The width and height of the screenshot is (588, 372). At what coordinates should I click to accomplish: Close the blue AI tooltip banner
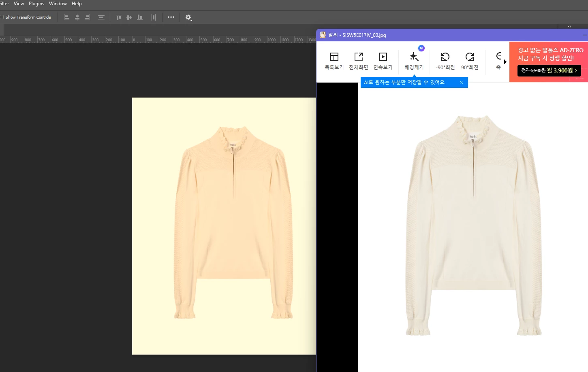click(x=461, y=82)
